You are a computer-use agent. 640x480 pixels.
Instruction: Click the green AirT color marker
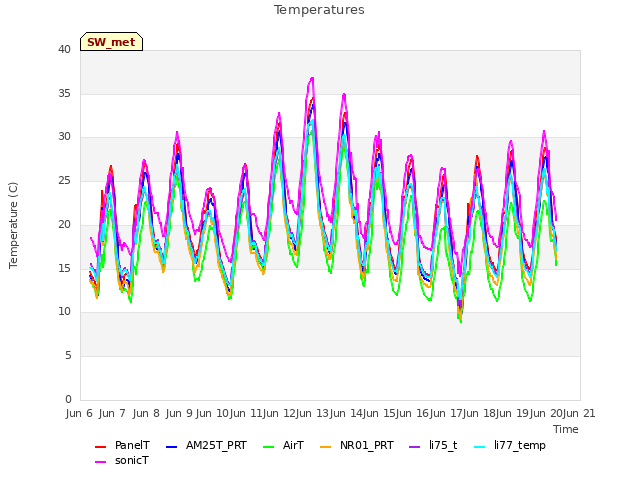(x=269, y=447)
